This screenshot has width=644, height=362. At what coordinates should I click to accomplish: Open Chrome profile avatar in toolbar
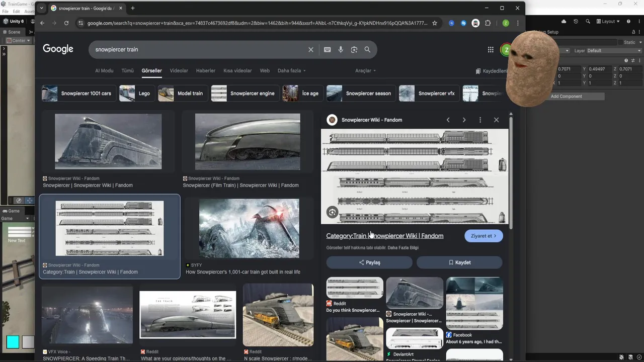pyautogui.click(x=506, y=23)
